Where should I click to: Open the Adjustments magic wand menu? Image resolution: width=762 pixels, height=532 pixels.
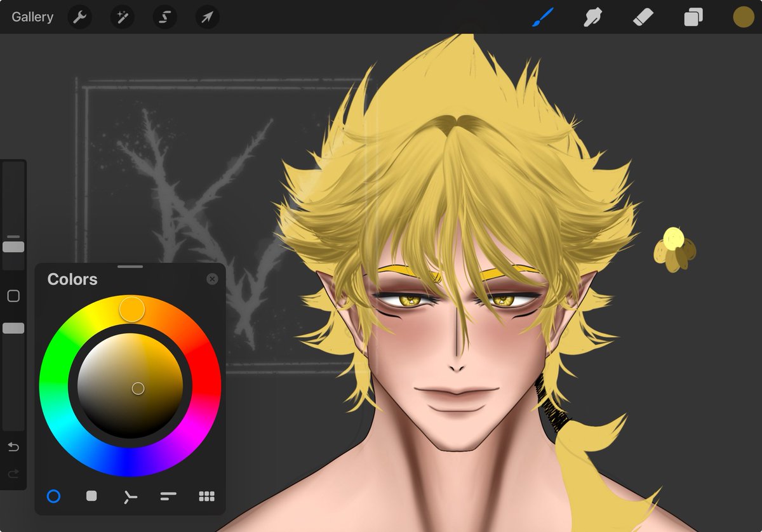click(122, 17)
